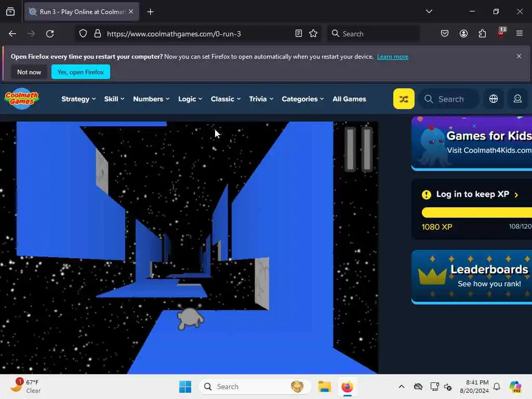
Task: Click the Windows taskbar search box
Action: pyautogui.click(x=255, y=387)
